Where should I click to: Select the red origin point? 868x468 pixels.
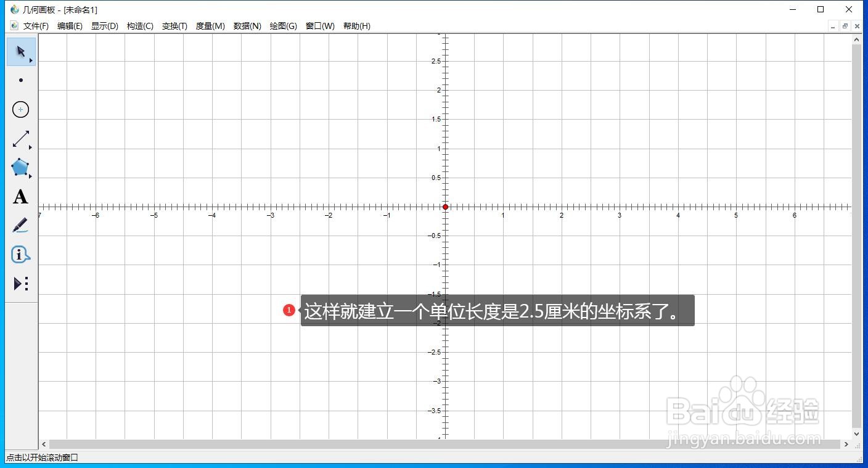click(x=446, y=207)
